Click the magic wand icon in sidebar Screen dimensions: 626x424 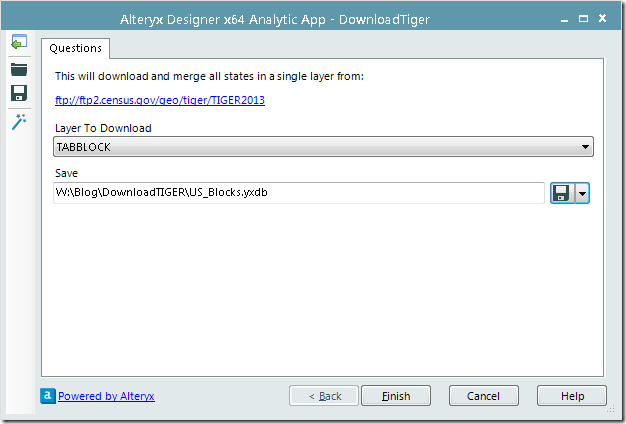[x=18, y=121]
